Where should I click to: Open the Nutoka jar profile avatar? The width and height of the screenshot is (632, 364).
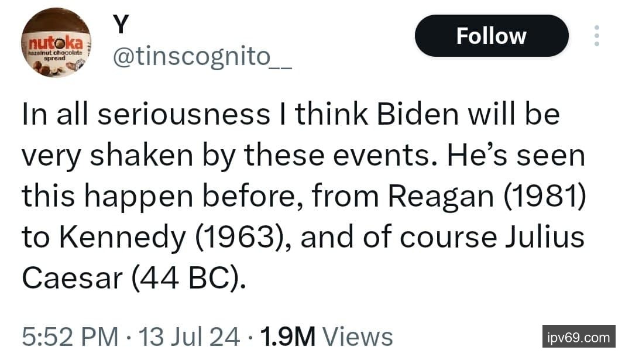(56, 43)
